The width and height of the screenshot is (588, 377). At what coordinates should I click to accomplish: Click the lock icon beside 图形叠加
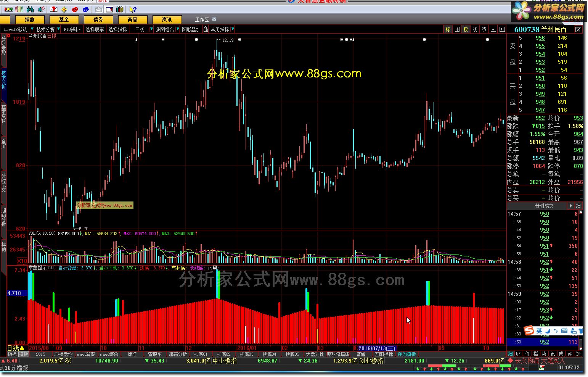pyautogui.click(x=206, y=29)
